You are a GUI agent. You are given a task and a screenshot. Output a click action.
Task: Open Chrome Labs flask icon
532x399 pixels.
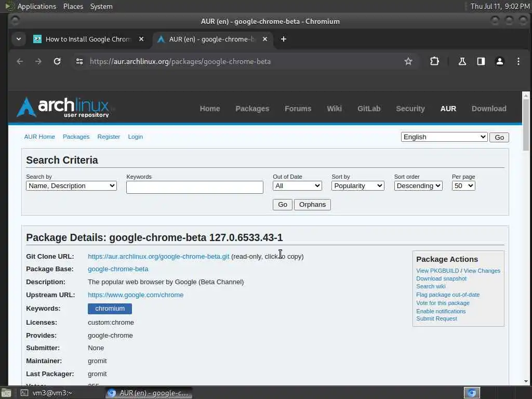click(x=462, y=61)
